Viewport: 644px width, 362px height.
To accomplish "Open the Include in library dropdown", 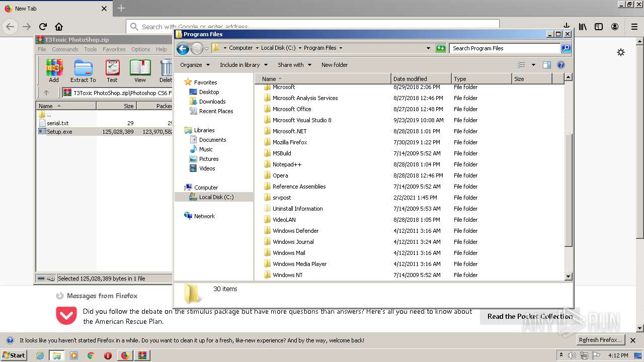I will tap(244, 65).
